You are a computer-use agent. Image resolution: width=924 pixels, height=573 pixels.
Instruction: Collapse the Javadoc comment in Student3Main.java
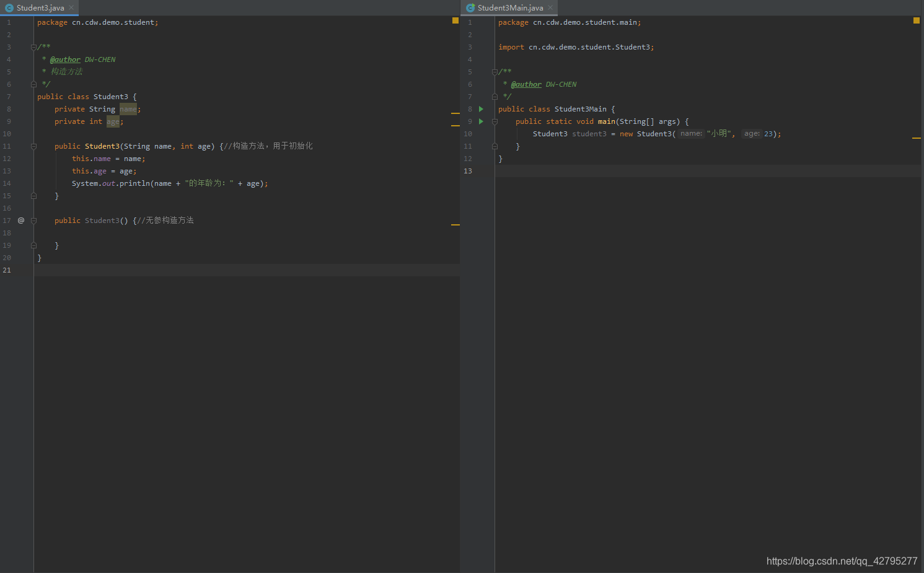tap(495, 72)
